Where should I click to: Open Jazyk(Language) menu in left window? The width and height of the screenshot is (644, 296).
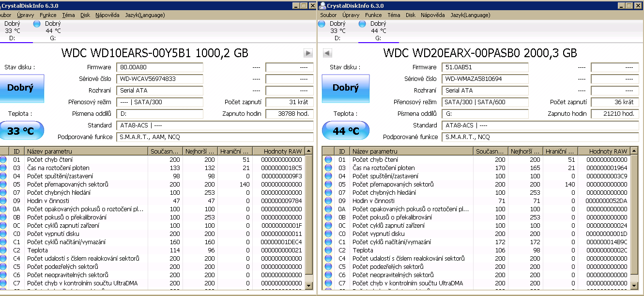pyautogui.click(x=145, y=15)
